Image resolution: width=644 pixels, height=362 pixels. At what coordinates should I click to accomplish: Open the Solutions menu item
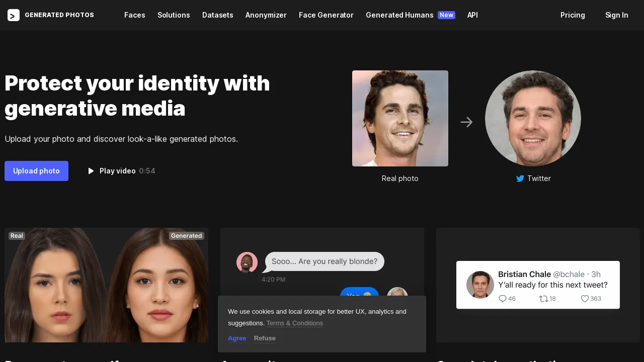point(174,15)
